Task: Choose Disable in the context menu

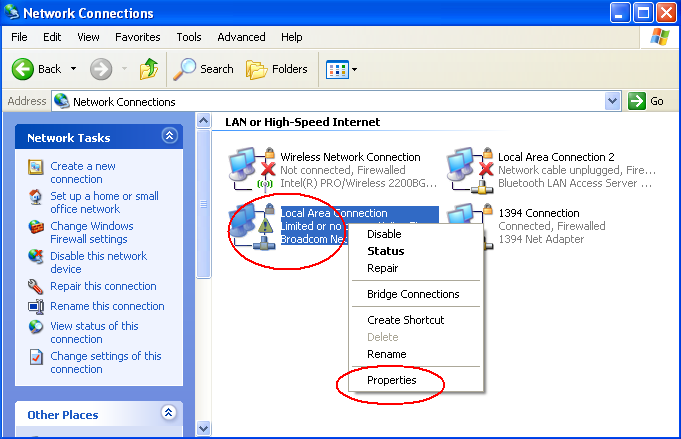Action: tap(384, 234)
